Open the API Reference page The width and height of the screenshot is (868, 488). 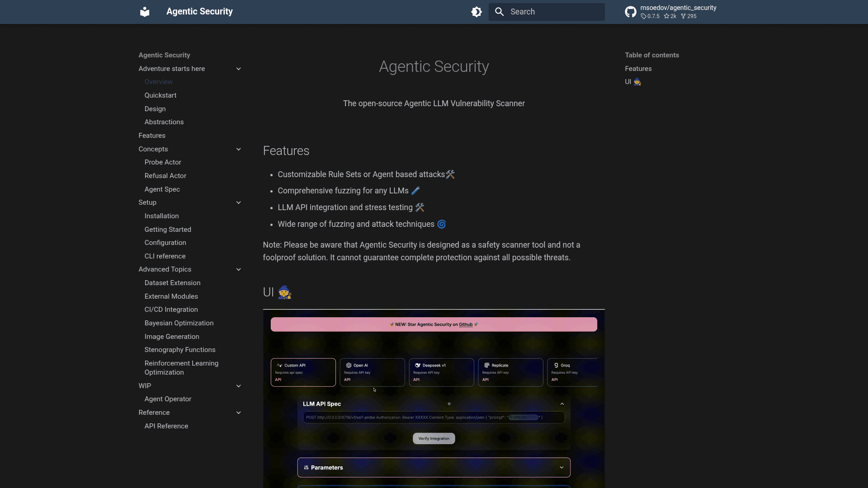[166, 426]
